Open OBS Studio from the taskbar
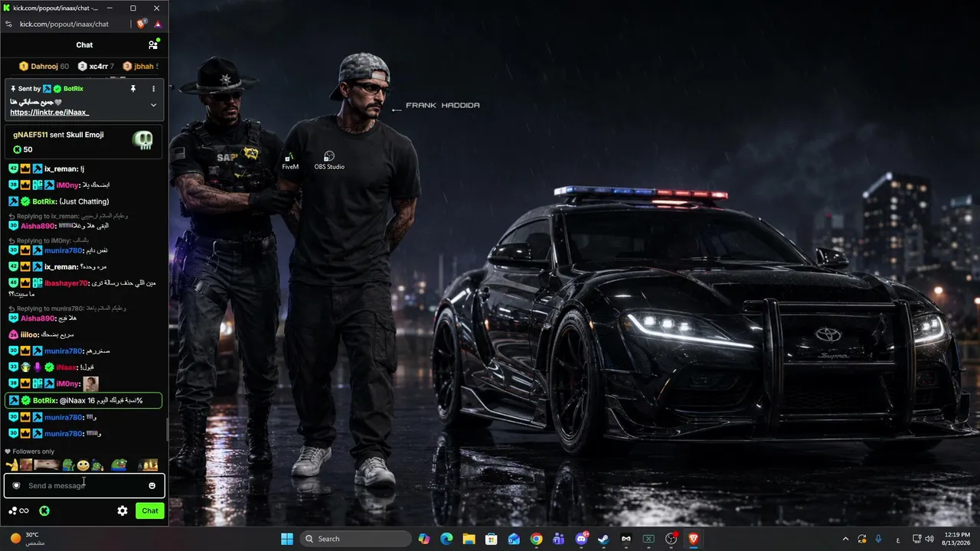 pyautogui.click(x=671, y=539)
